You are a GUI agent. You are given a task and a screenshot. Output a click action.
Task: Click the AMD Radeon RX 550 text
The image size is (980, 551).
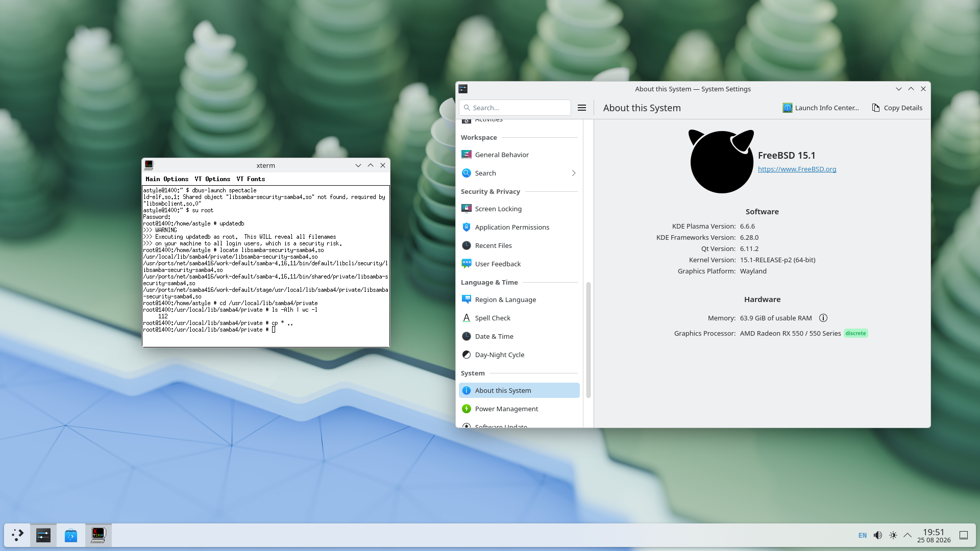(791, 333)
